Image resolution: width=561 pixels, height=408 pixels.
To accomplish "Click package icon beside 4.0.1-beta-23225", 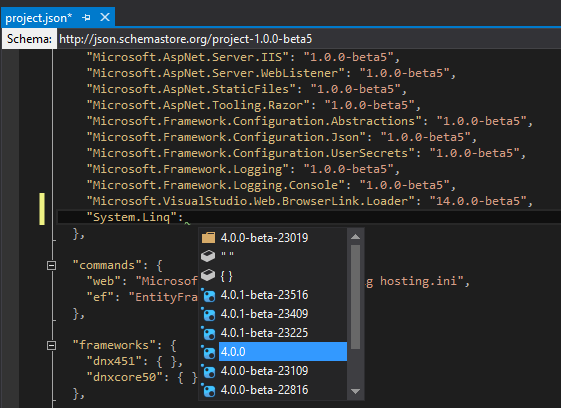I will point(208,333).
